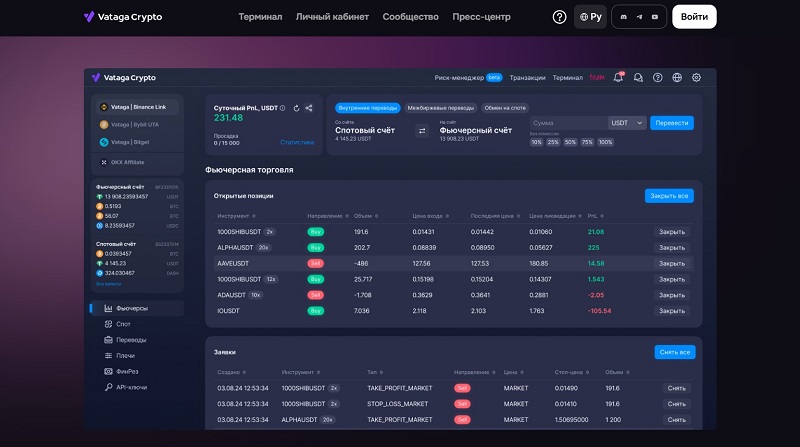Screen dimensions: 800x447
Task: Choose the 10% amount preset
Action: (536, 142)
